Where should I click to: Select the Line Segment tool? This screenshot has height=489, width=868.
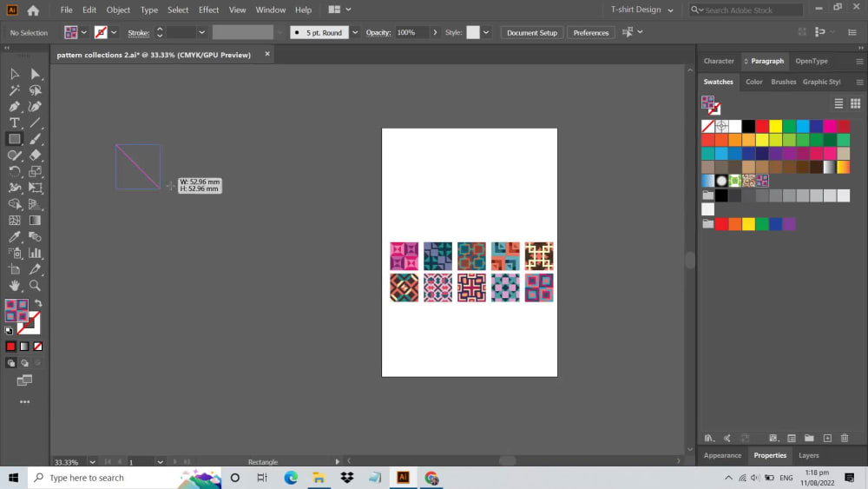(35, 122)
